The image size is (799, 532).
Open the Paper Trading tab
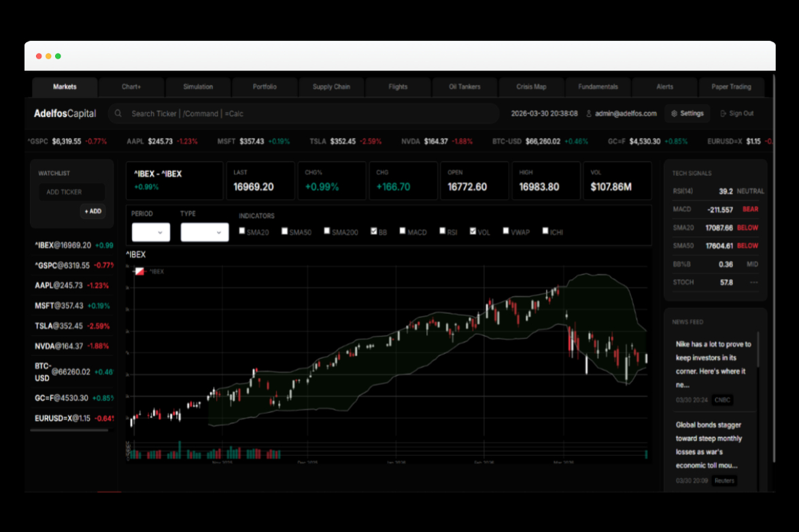(x=732, y=87)
